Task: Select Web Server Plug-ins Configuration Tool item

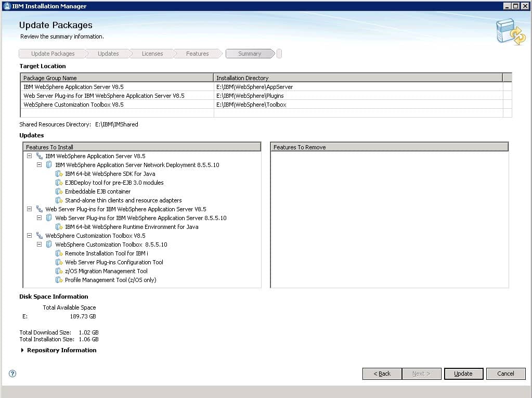Action: point(114,262)
